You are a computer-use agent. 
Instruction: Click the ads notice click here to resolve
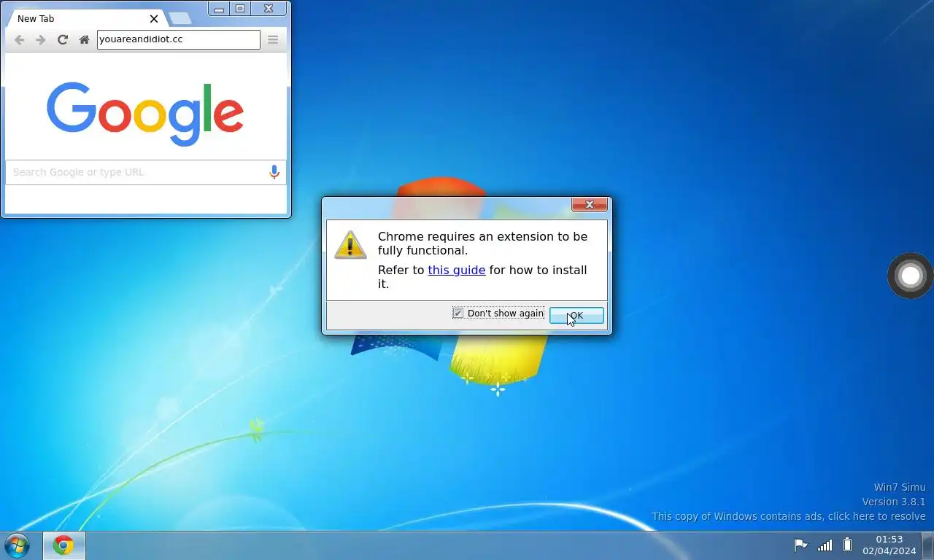(x=789, y=516)
